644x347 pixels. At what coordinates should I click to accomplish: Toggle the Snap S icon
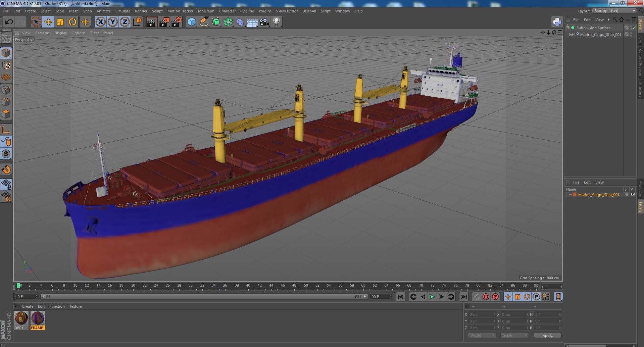pyautogui.click(x=6, y=154)
